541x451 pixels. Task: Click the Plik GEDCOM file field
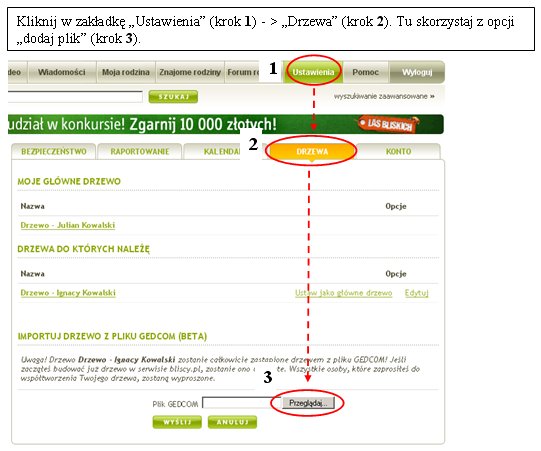coord(242,403)
